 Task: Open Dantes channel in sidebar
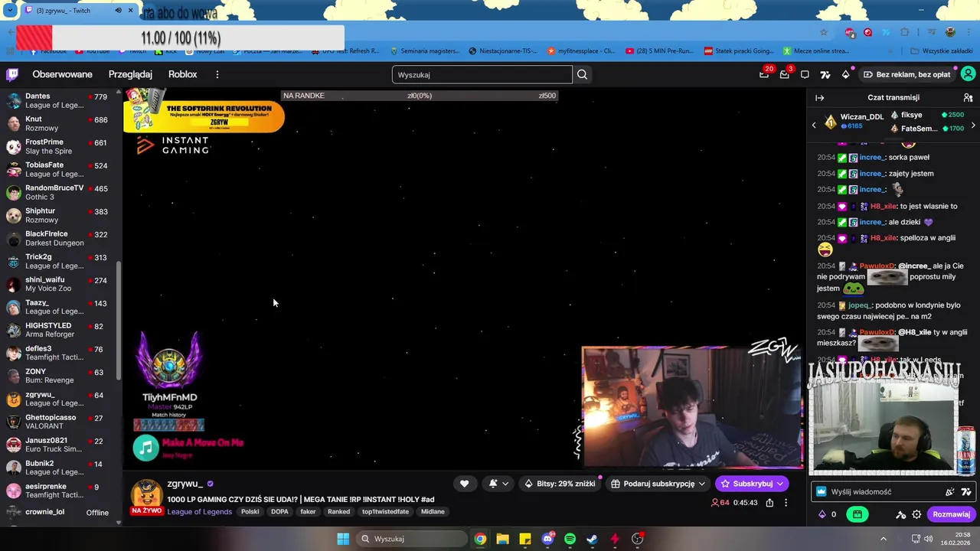tap(58, 101)
